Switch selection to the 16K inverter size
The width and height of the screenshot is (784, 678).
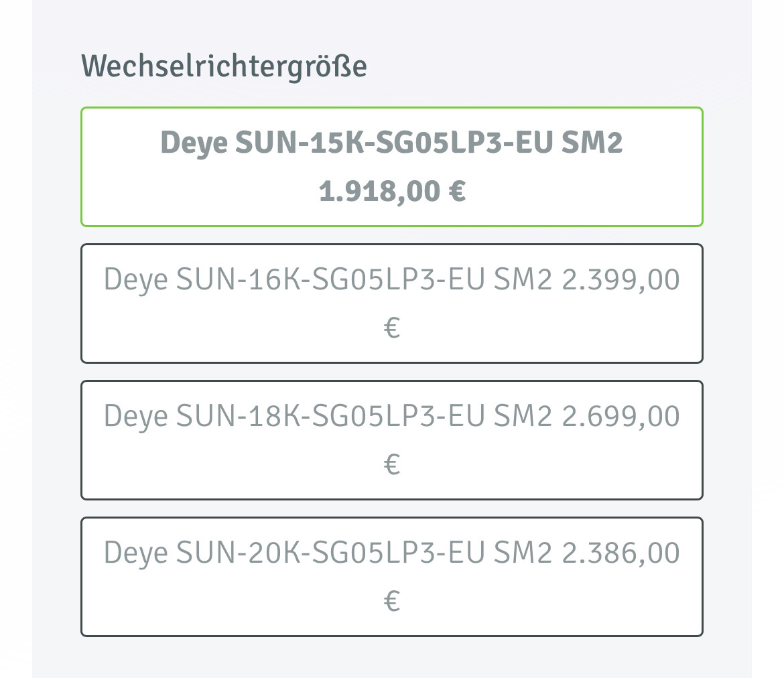[x=392, y=303]
